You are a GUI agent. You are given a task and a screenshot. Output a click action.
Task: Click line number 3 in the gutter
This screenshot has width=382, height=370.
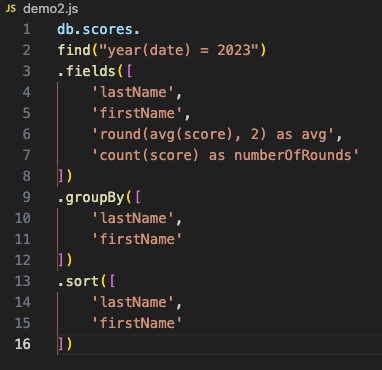(x=27, y=72)
